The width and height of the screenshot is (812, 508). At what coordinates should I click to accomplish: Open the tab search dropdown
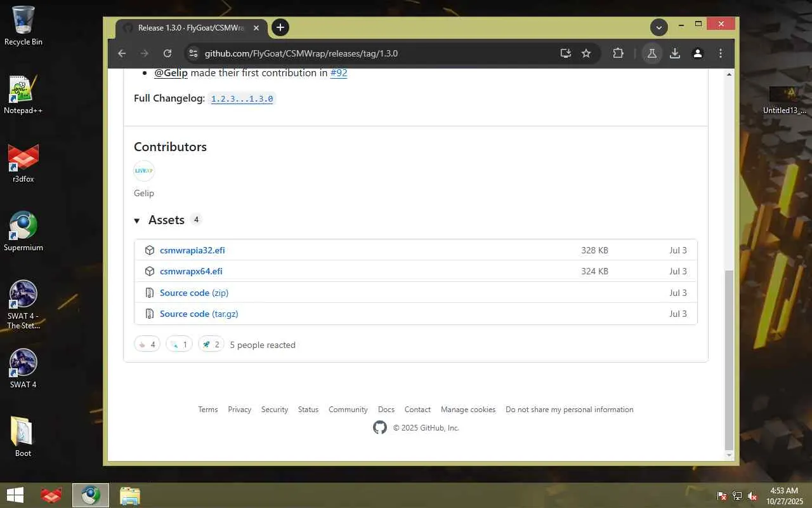(x=659, y=27)
